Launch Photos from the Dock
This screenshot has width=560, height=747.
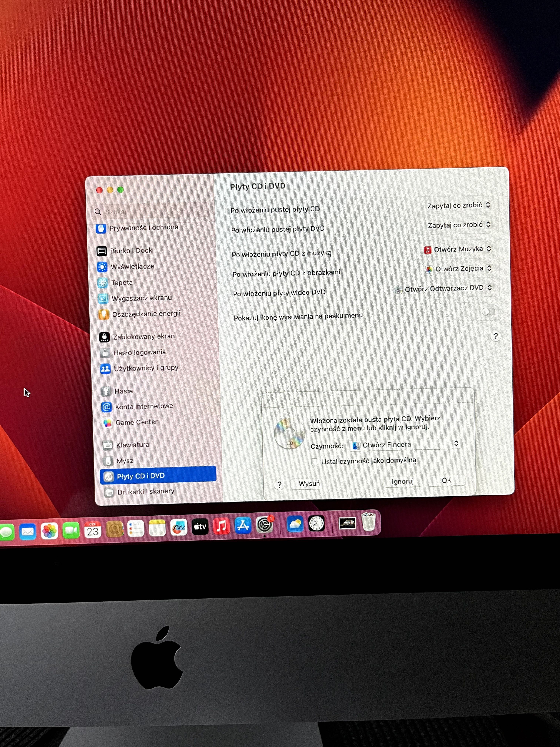point(49,531)
